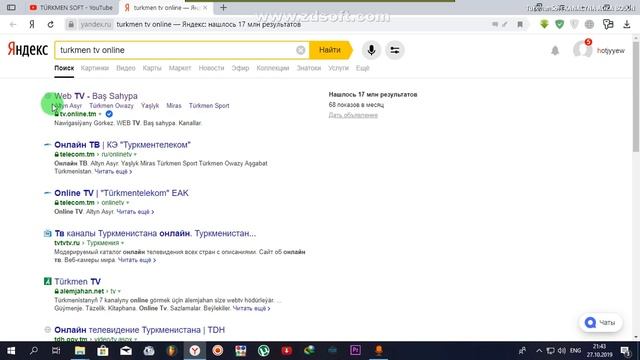Select the Коллекции search tab
640x360 pixels.
[273, 68]
